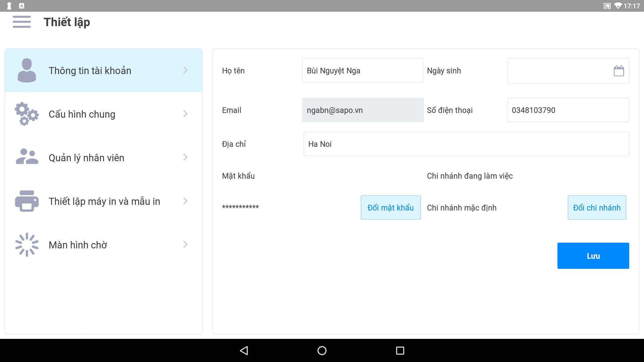The width and height of the screenshot is (644, 362).
Task: Expand the Cấu hình chung chevron arrow
Action: (x=185, y=114)
